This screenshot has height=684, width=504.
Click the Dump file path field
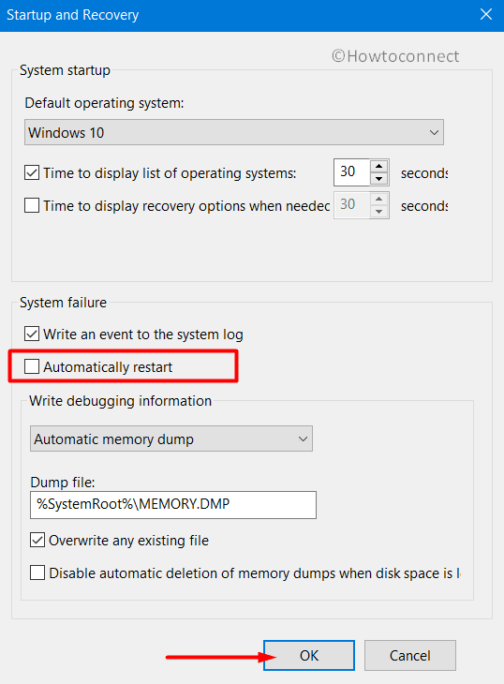[x=173, y=505]
